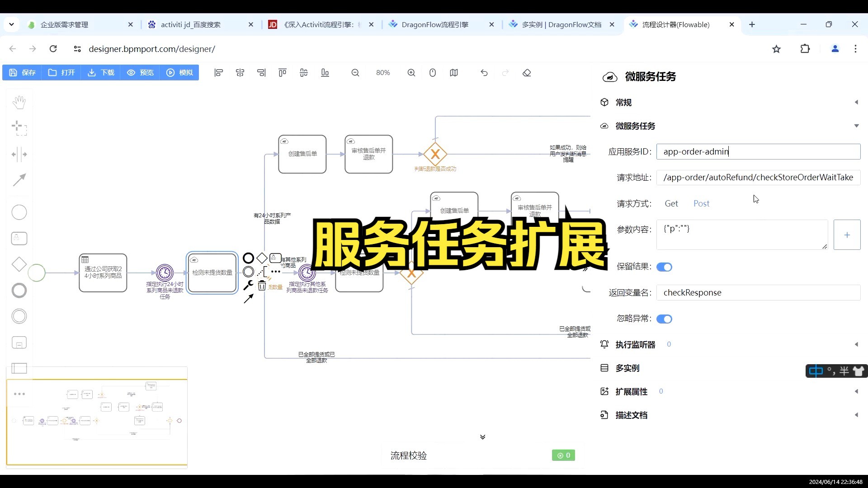
Task: Expand the 描述文档 section
Action: pyautogui.click(x=730, y=415)
